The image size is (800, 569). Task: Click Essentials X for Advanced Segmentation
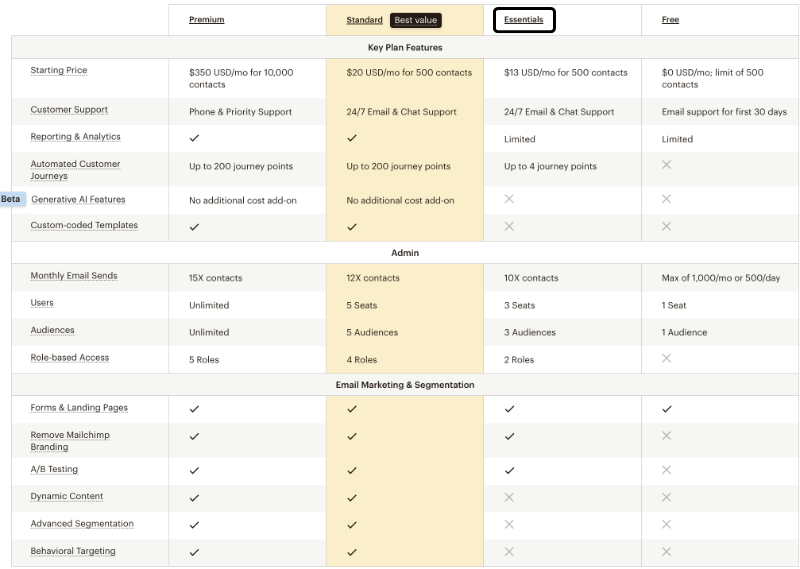coord(509,524)
